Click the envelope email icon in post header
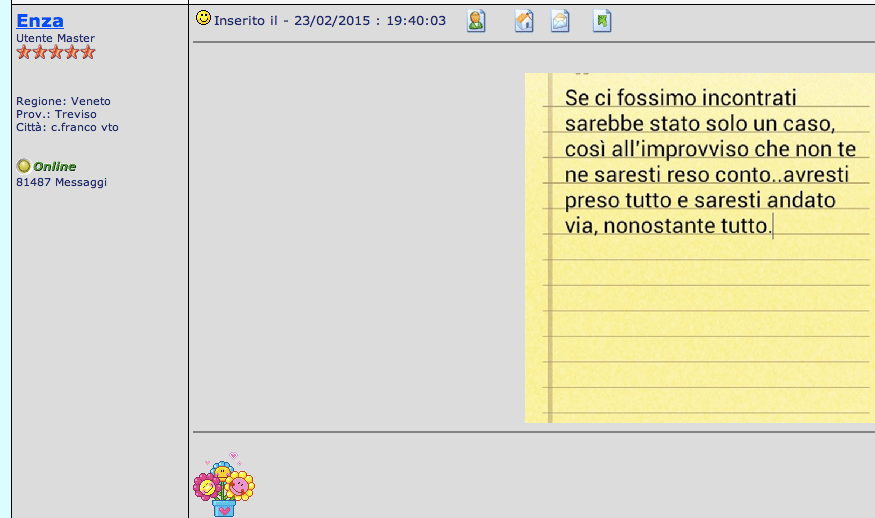The image size is (875, 518). 560,21
